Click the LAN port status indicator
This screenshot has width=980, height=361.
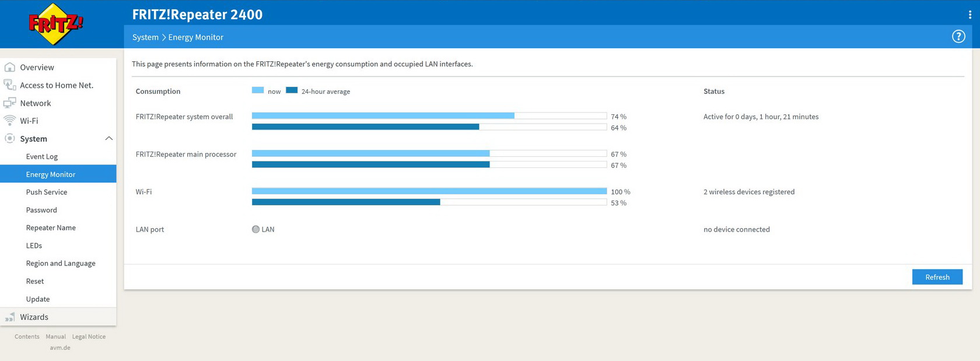pyautogui.click(x=256, y=229)
